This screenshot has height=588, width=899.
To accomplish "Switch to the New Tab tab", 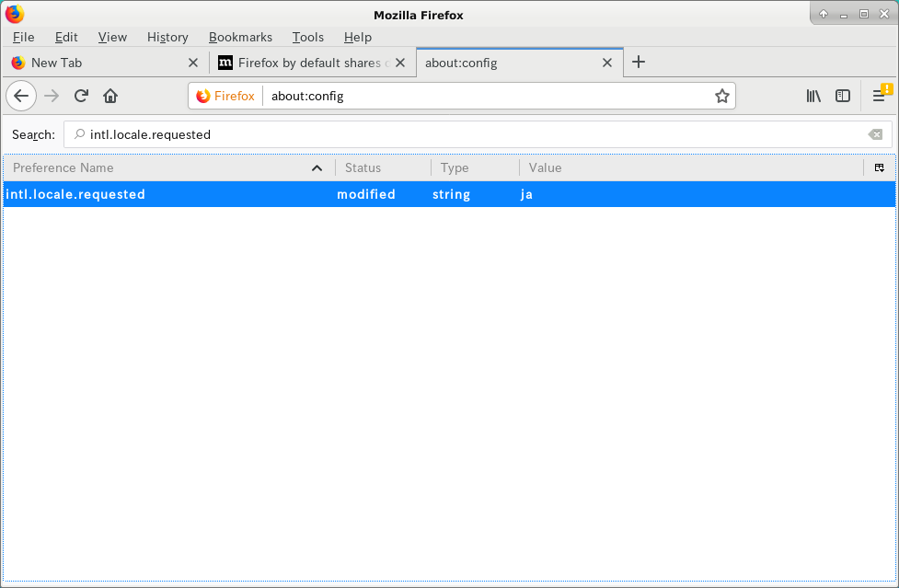I will click(x=106, y=63).
